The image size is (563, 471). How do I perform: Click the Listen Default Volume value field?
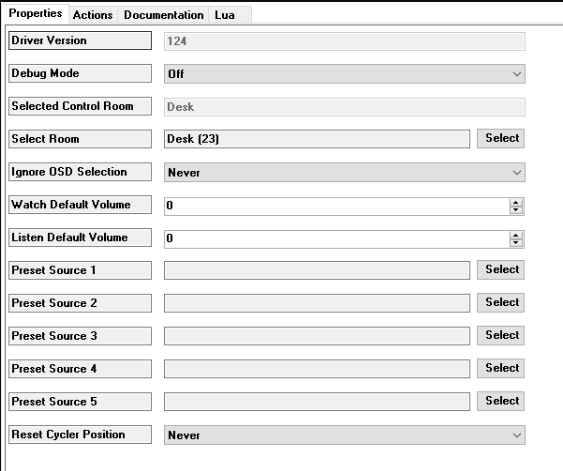[x=337, y=239]
